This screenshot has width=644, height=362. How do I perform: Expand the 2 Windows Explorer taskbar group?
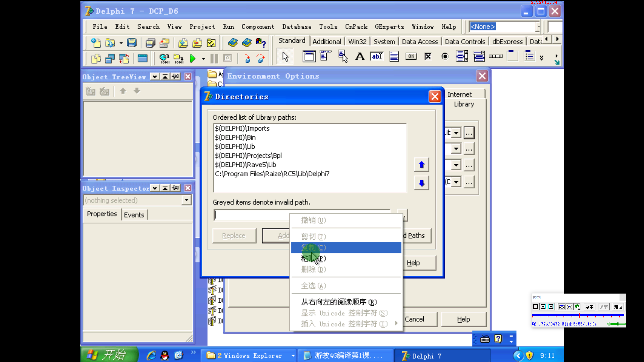[293, 356]
